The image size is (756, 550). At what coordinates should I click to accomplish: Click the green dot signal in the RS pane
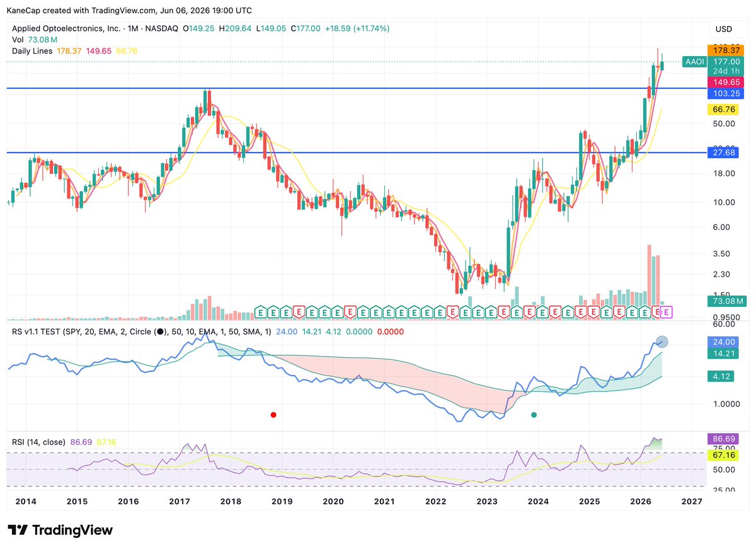(x=534, y=415)
